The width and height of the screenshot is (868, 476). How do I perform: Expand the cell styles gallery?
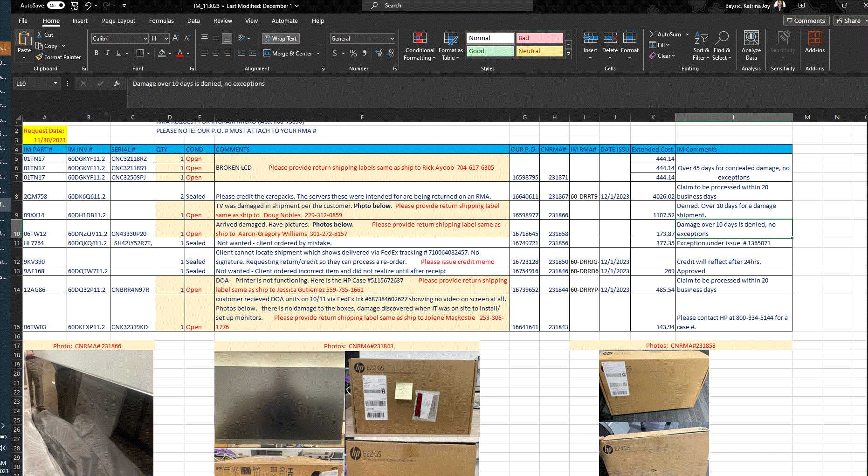(x=568, y=54)
